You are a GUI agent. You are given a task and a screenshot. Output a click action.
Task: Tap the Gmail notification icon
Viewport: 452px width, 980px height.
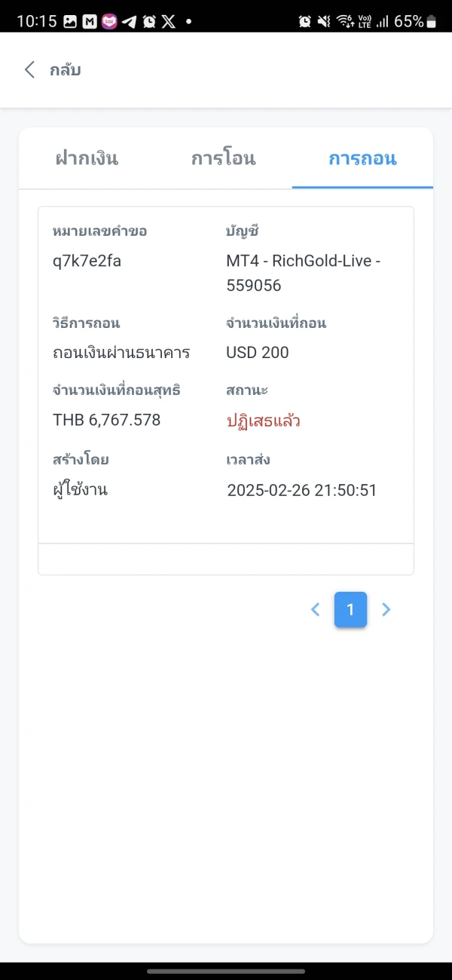click(x=90, y=21)
